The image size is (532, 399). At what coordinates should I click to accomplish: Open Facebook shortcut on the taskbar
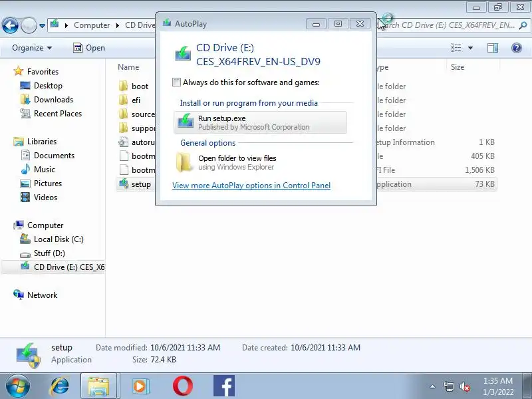click(224, 386)
